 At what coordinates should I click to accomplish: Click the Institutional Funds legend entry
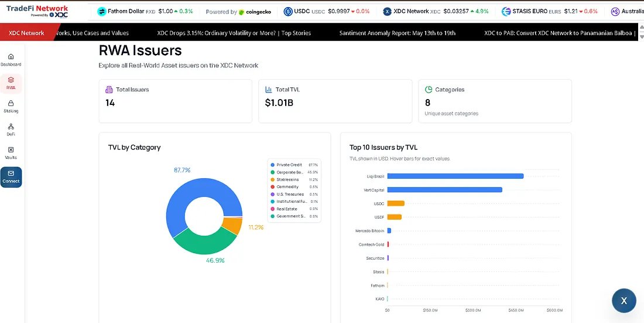coord(294,202)
